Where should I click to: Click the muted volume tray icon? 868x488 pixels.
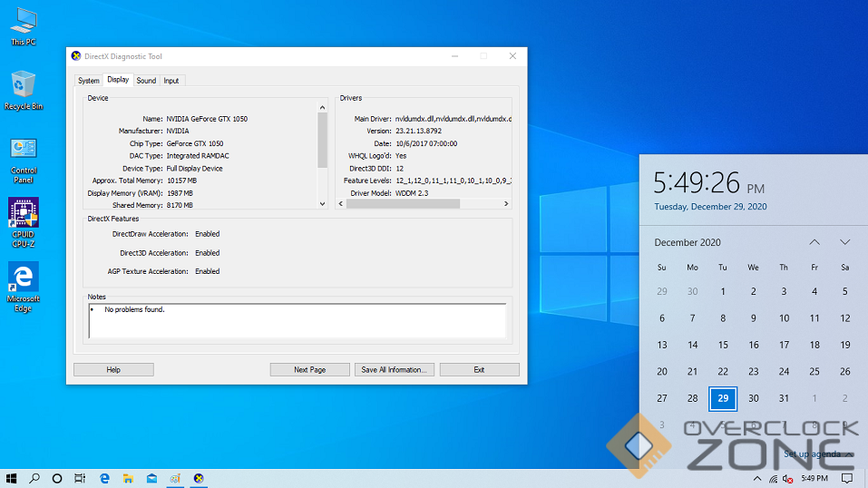(x=788, y=478)
